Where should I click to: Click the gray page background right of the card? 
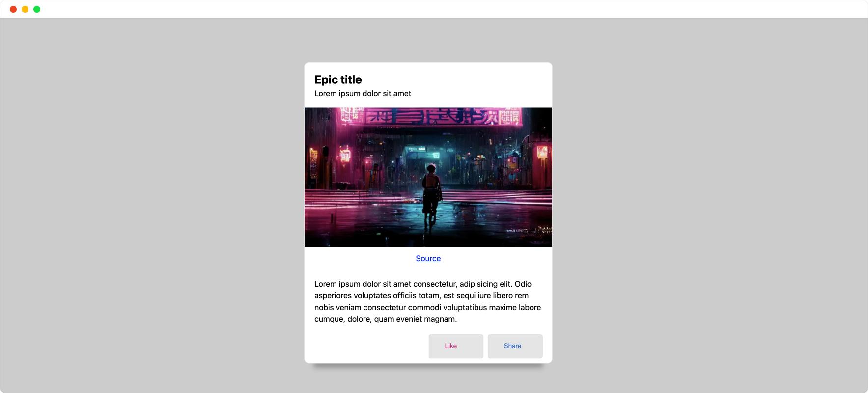(x=710, y=206)
